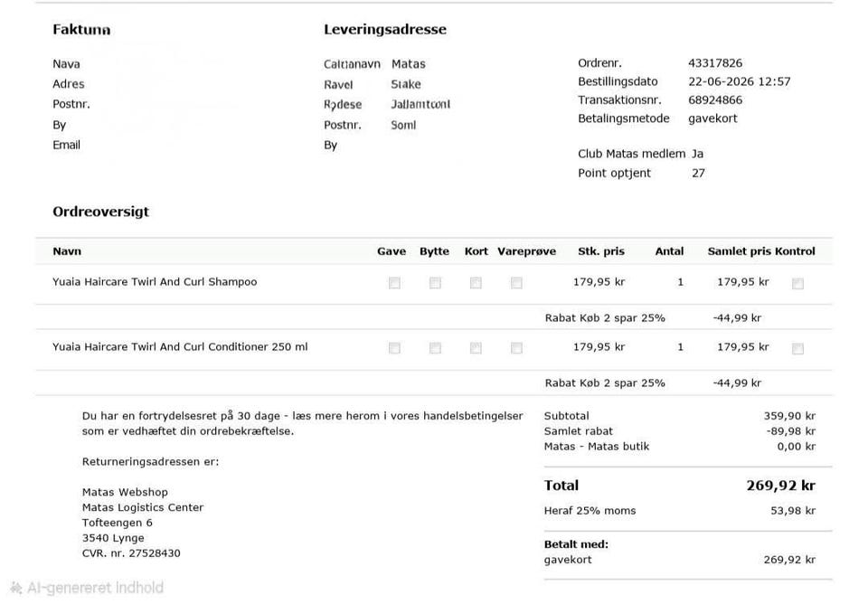868x604 pixels.
Task: Click the Point optjent value 27
Action: coord(699,173)
